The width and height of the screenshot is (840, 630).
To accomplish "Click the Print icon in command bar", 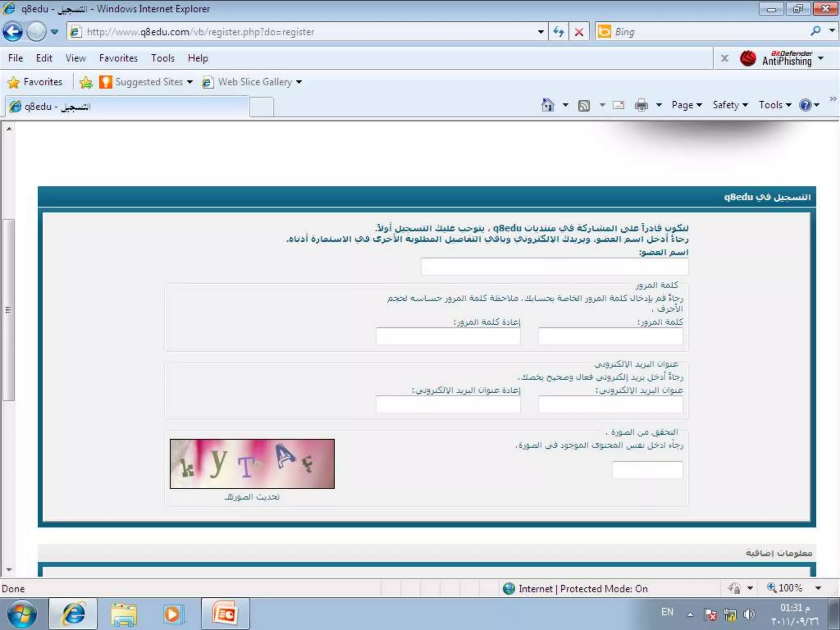I will pos(641,105).
